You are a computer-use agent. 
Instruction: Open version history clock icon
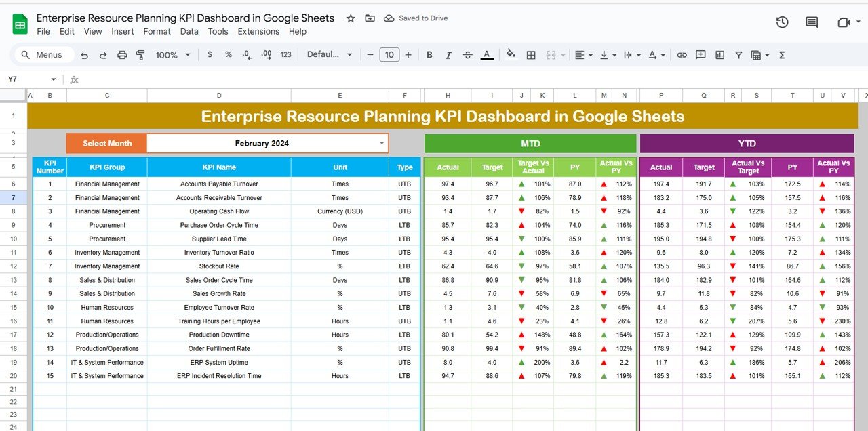[782, 22]
